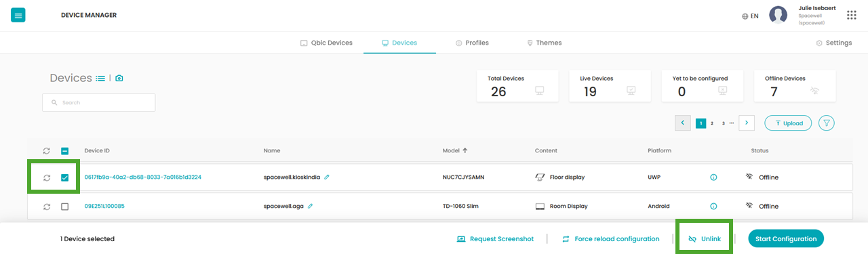
Task: Go to page 2
Action: 712,123
